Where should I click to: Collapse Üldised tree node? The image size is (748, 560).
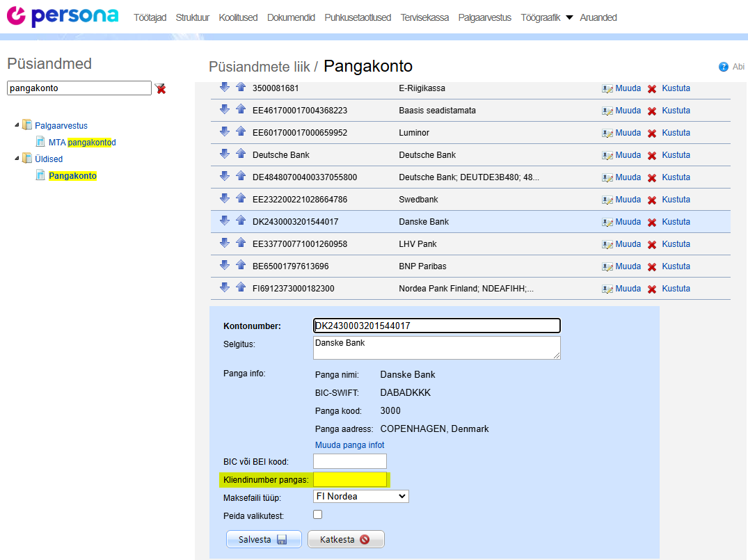click(17, 159)
